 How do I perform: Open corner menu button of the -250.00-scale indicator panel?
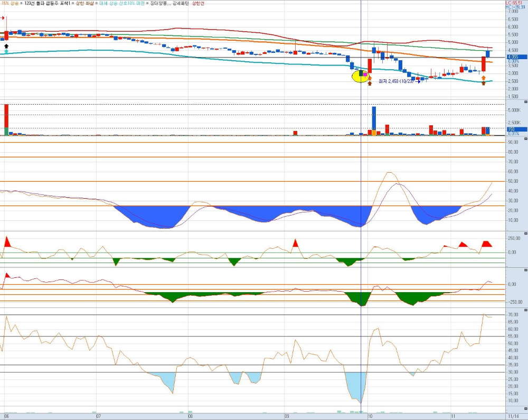click(x=526, y=270)
